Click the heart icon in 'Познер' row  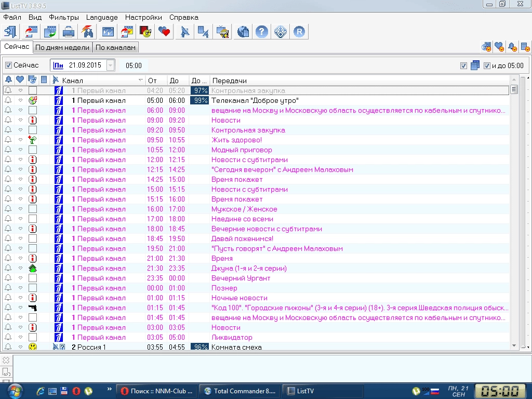coord(20,288)
